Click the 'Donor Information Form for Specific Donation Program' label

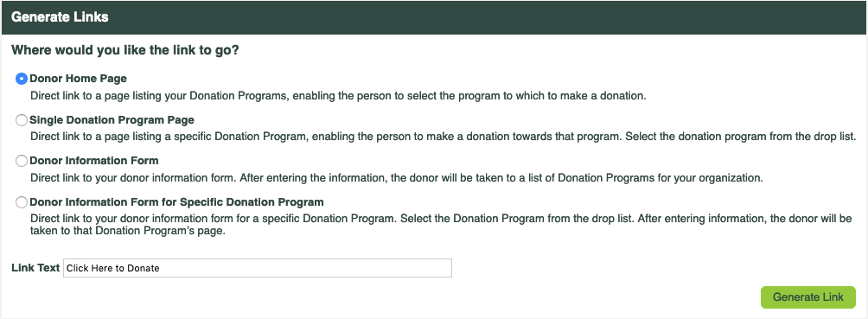pos(176,201)
